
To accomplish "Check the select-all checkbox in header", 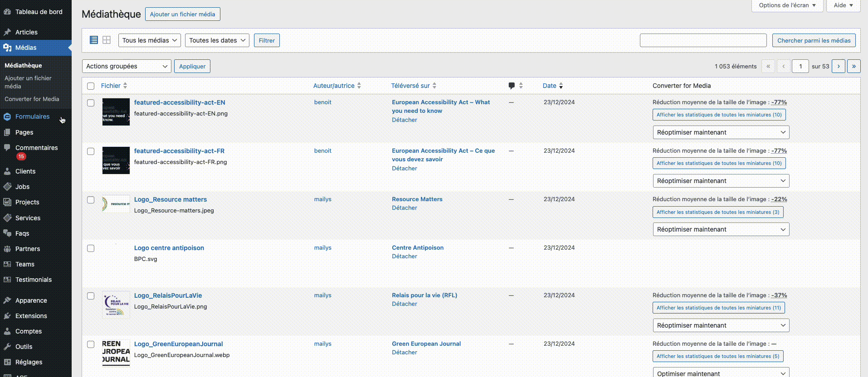I will [x=91, y=86].
